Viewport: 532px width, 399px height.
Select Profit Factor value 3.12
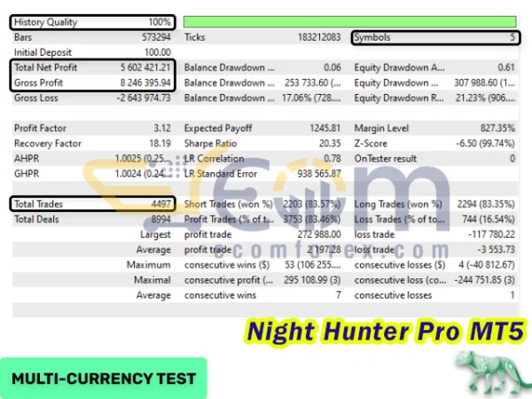coord(162,128)
